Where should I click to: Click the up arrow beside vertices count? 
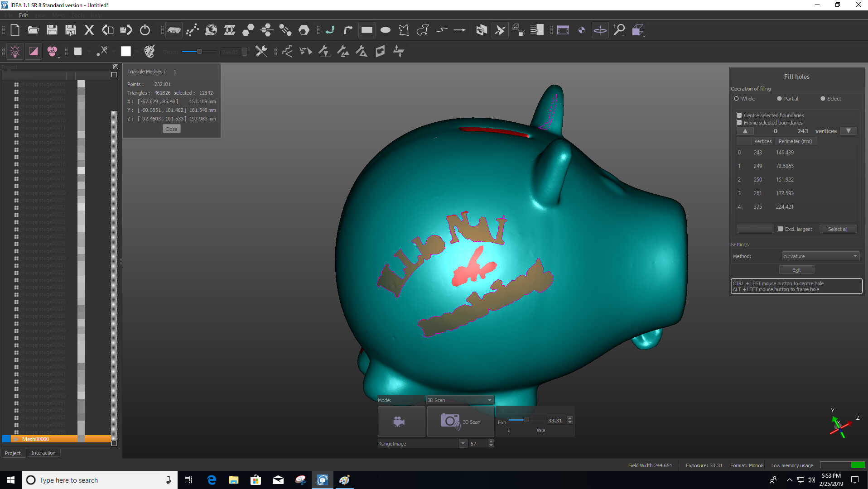click(745, 131)
